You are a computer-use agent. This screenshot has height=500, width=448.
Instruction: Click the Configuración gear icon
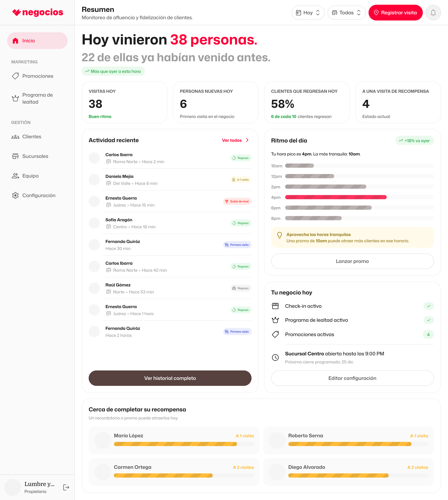(x=15, y=195)
